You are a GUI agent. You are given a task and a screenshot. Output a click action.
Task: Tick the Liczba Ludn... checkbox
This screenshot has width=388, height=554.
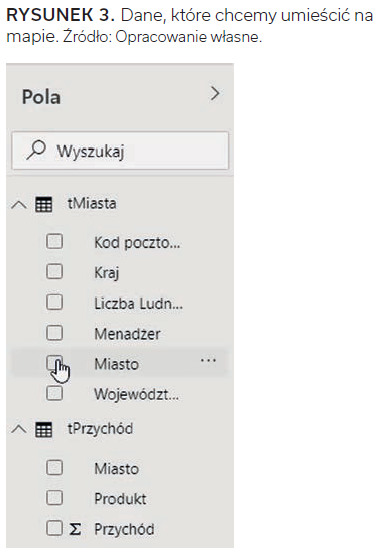(54, 302)
